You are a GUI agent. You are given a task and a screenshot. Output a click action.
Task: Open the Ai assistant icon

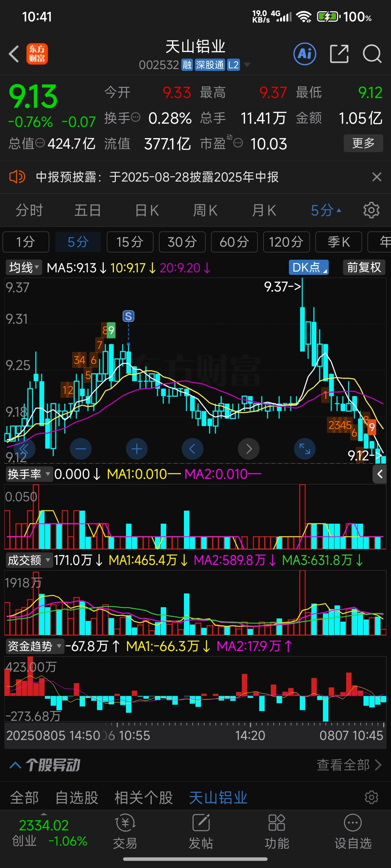[304, 54]
